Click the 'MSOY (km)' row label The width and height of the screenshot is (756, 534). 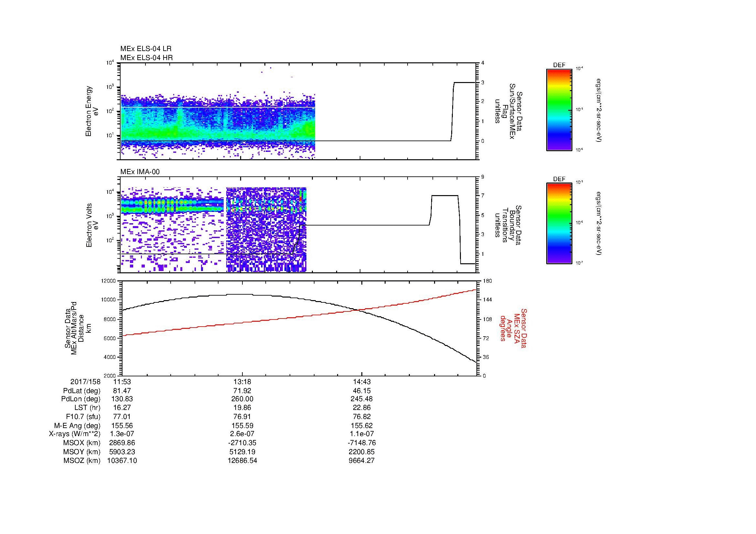[82, 452]
